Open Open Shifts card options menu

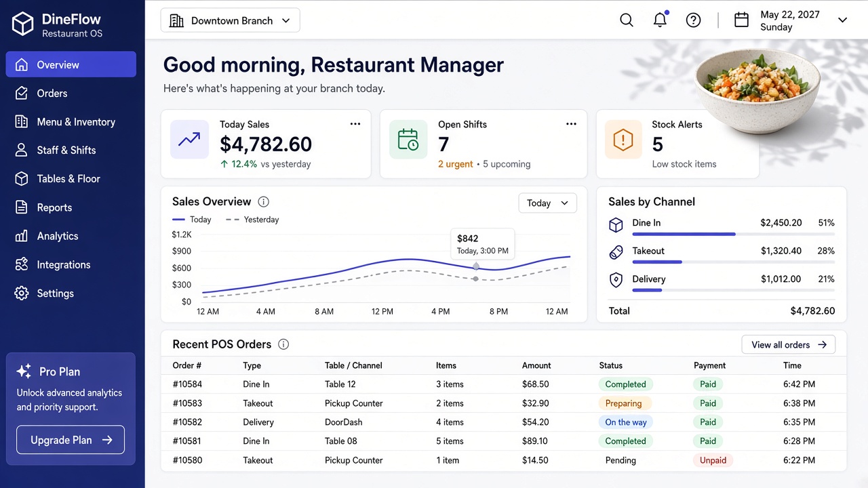pos(571,124)
